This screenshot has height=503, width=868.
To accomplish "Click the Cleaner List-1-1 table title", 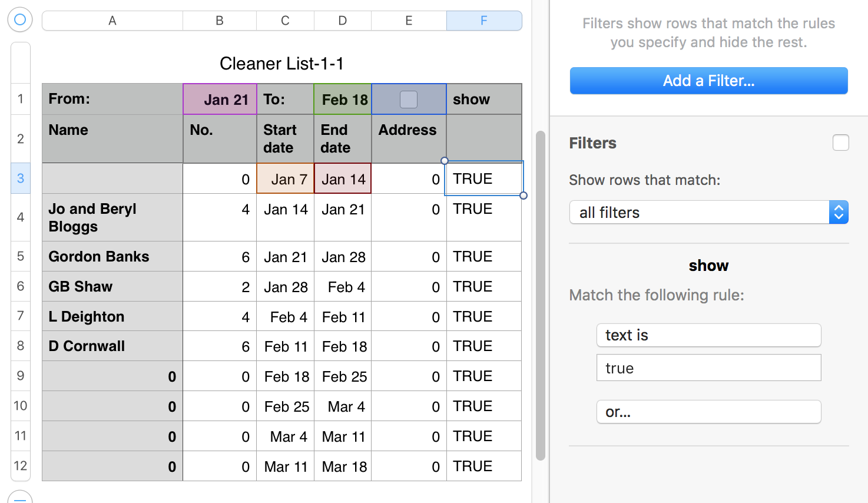I will tap(281, 64).
